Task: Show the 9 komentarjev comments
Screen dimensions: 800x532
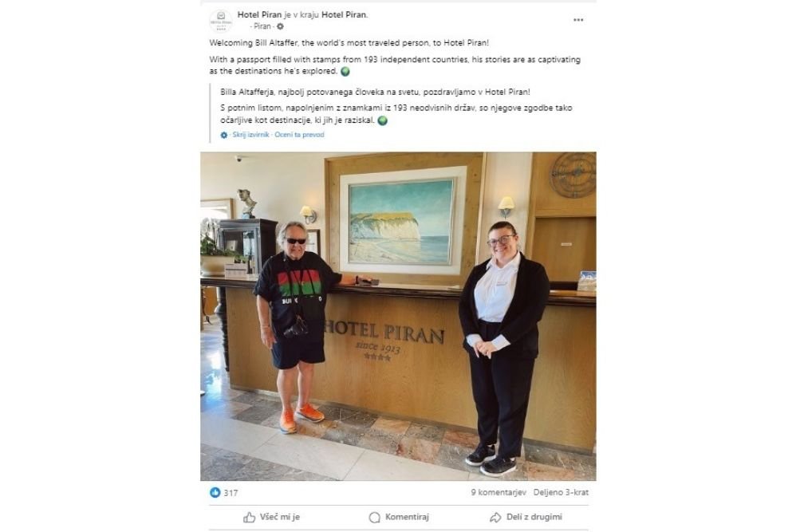Action: (499, 492)
